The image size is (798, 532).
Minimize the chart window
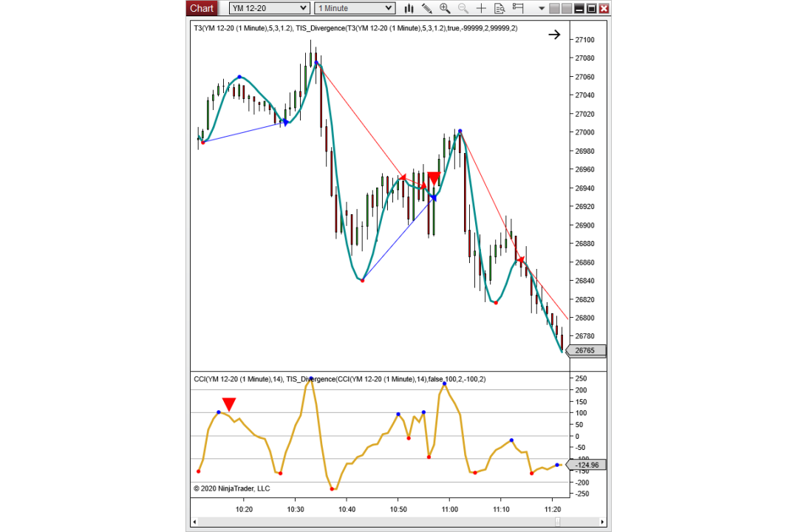click(x=579, y=8)
